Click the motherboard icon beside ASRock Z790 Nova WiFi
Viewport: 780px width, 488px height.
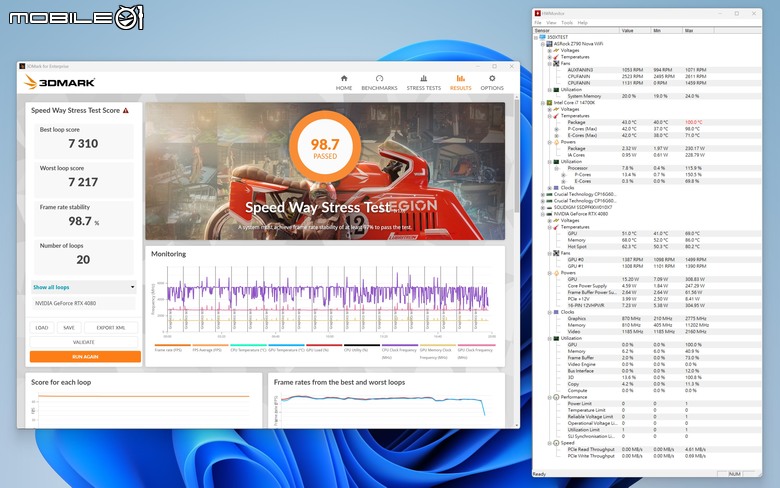point(549,44)
